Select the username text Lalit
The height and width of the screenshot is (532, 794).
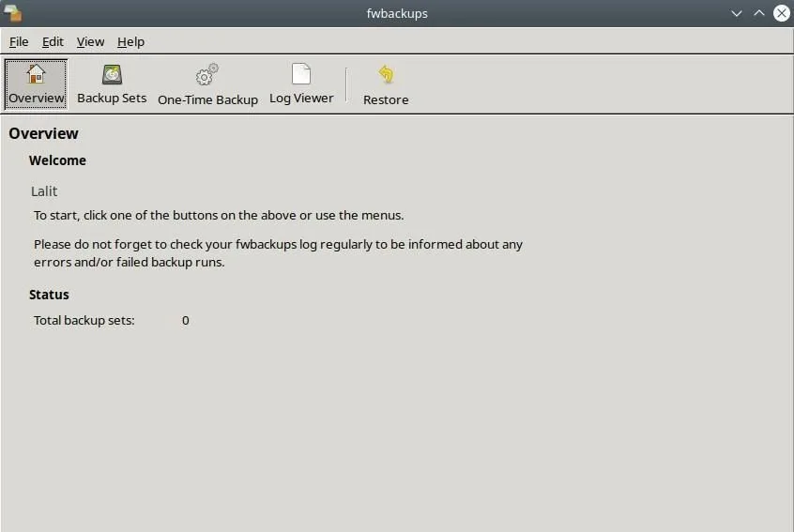click(44, 190)
